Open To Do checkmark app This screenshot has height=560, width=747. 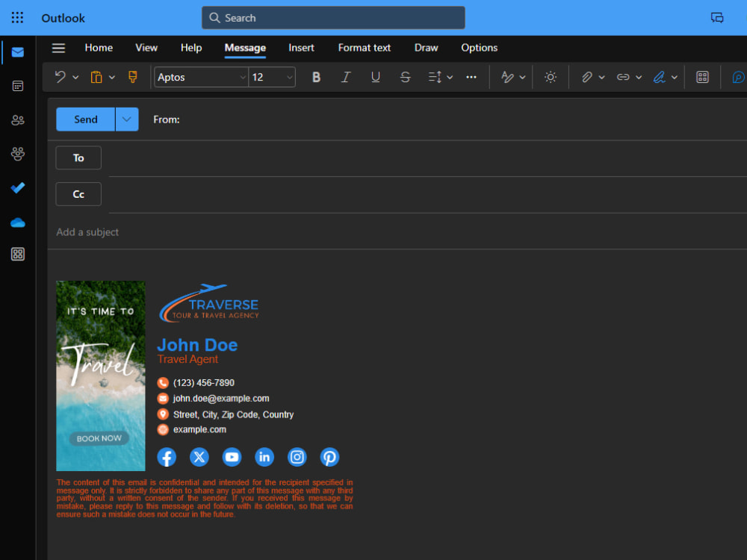(x=18, y=188)
